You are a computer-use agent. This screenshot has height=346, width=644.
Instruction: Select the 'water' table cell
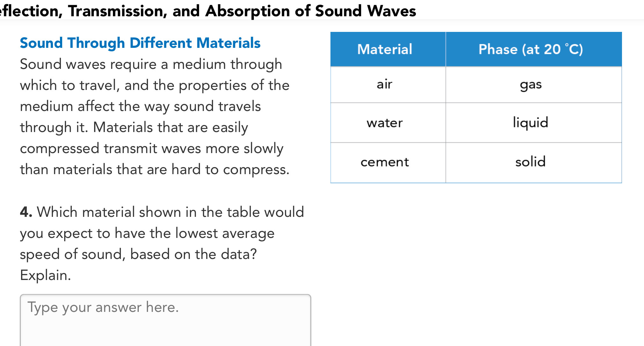385,123
